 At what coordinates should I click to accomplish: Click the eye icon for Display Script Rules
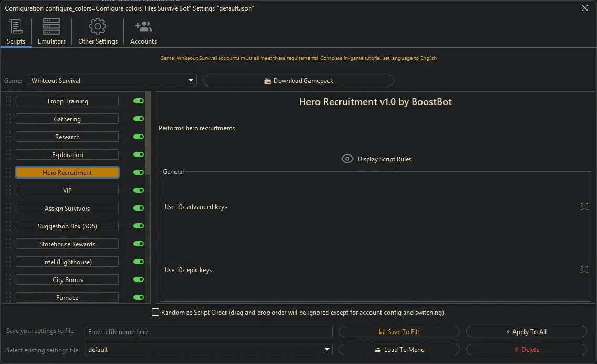click(347, 159)
